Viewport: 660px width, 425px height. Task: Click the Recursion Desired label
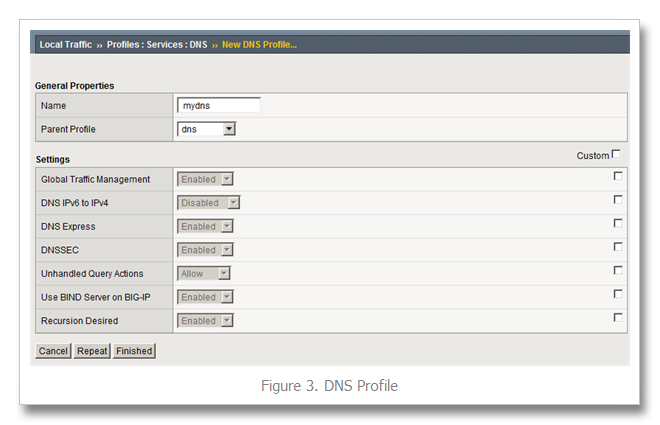point(80,321)
